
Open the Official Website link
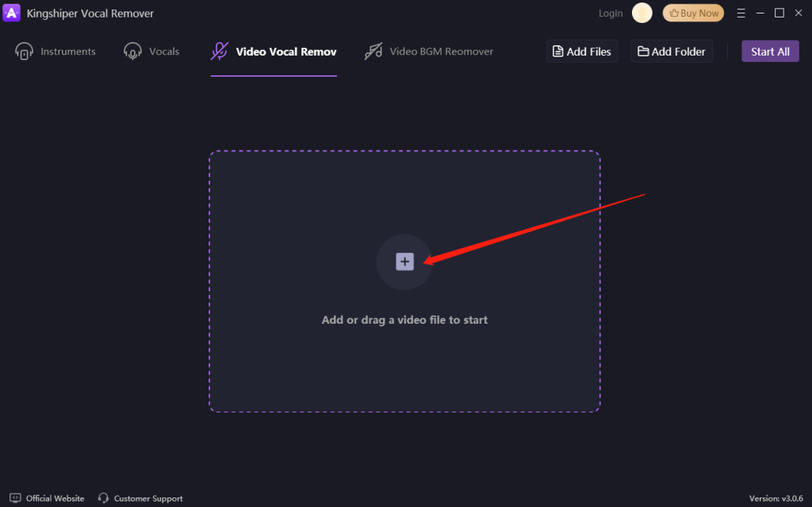47,498
